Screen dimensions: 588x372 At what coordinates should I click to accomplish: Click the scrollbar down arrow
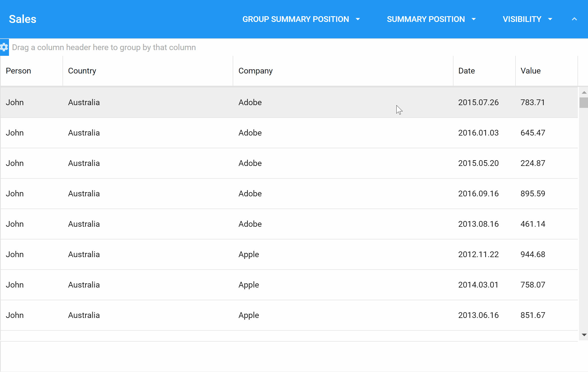click(584, 335)
